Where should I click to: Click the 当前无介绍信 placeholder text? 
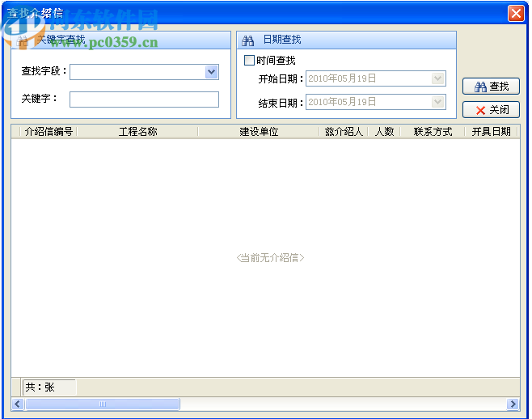270,258
